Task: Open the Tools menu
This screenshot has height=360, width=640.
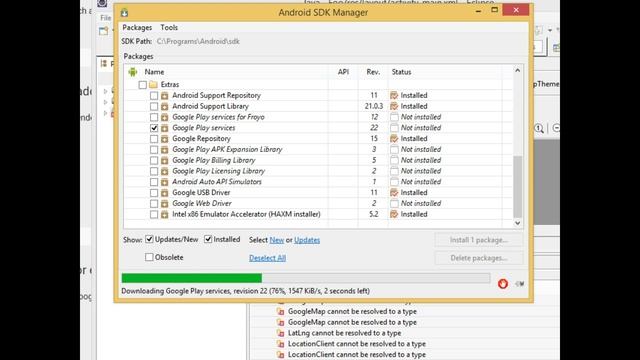Action: [x=169, y=27]
